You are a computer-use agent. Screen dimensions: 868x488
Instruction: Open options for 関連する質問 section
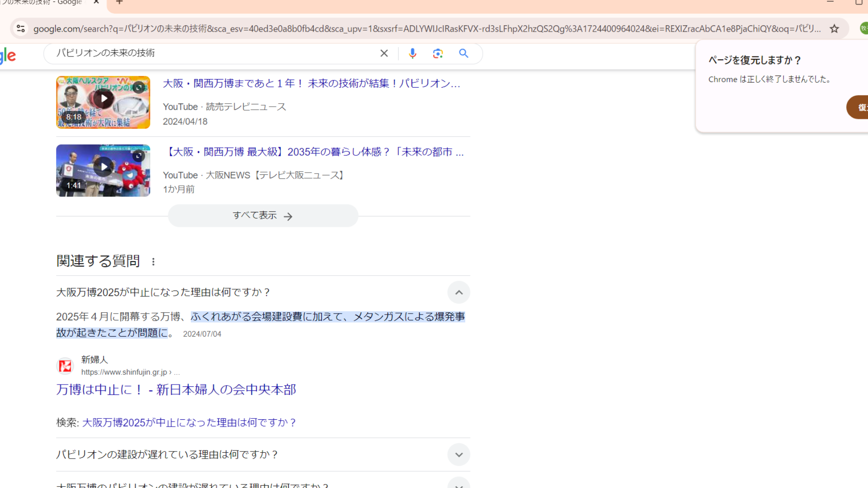tap(153, 262)
